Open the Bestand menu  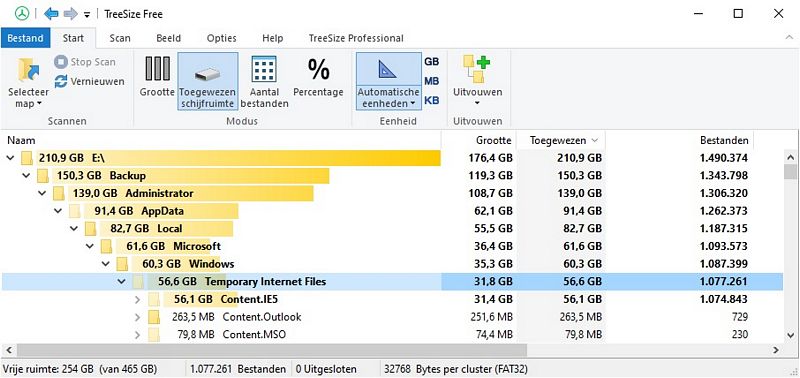[x=25, y=38]
